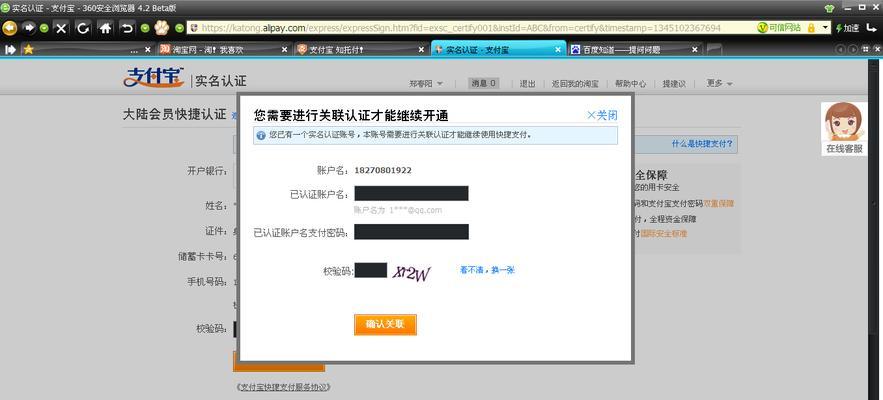The image size is (883, 400).
Task: Click the 加速 lightning accelerate button
Action: click(x=848, y=28)
